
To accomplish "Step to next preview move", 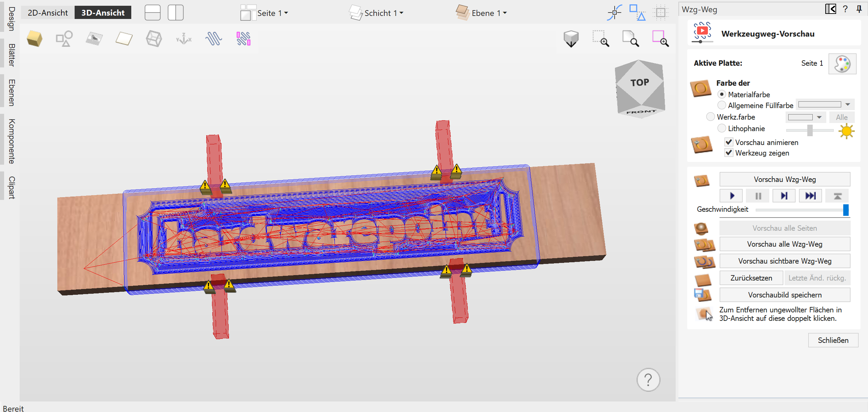I will pos(784,195).
